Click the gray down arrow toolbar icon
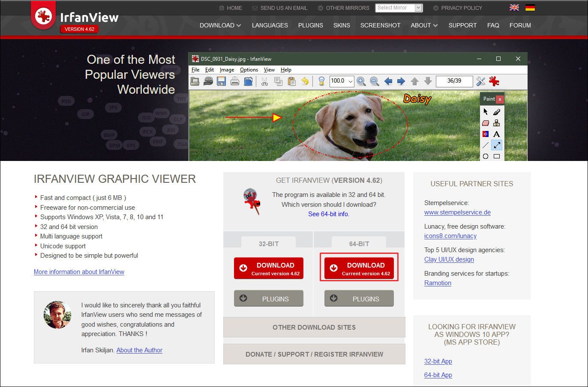 [x=428, y=81]
